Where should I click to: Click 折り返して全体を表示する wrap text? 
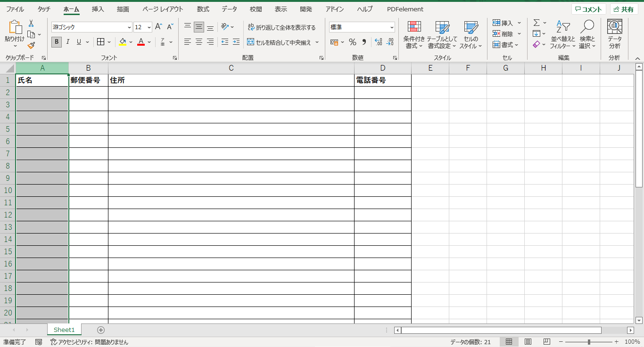282,27
